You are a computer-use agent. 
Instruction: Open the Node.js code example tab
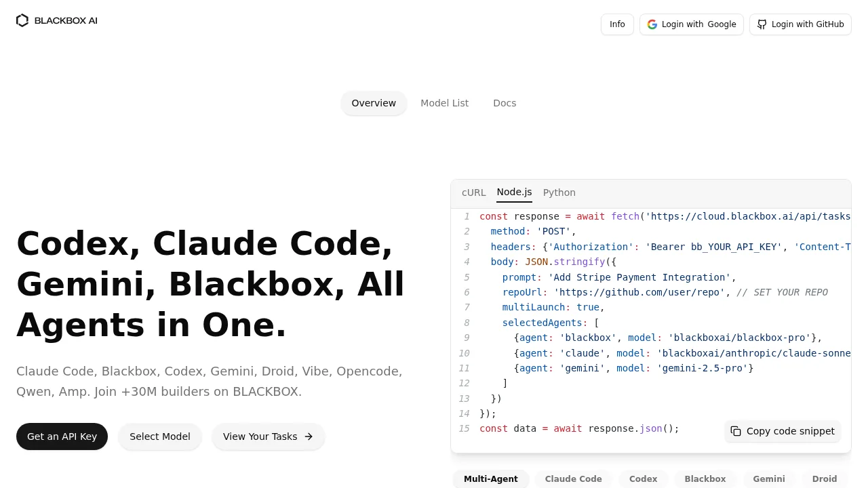(514, 192)
